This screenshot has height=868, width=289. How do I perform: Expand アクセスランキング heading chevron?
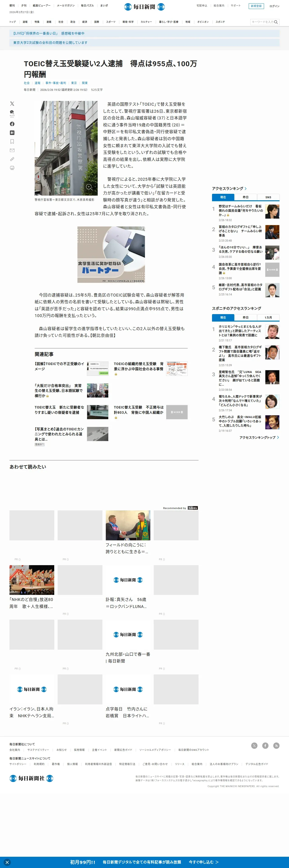(x=246, y=189)
